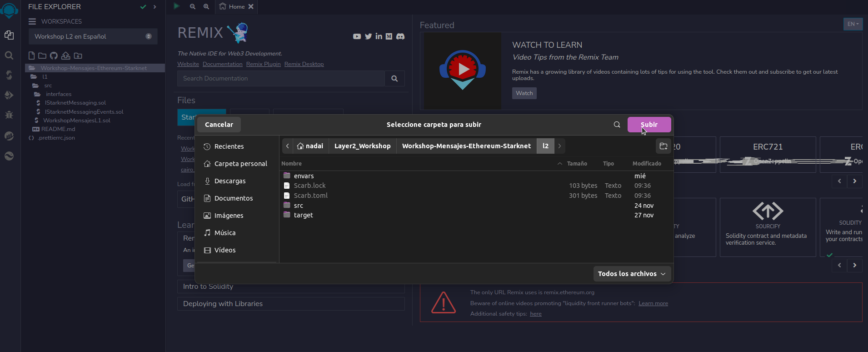Open the Remix logo home icon

[9, 10]
